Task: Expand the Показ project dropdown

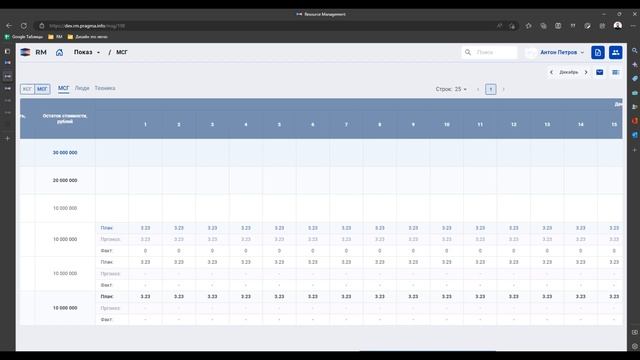Action: tap(87, 52)
